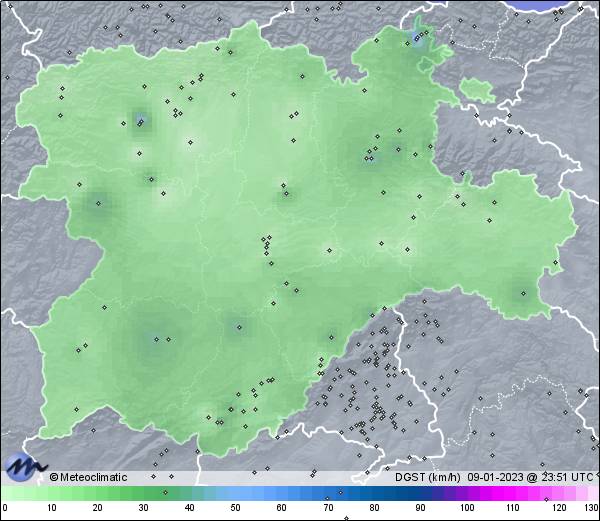This screenshot has height=521, width=600.
Task: Click the scale label 40
Action: click(x=189, y=508)
